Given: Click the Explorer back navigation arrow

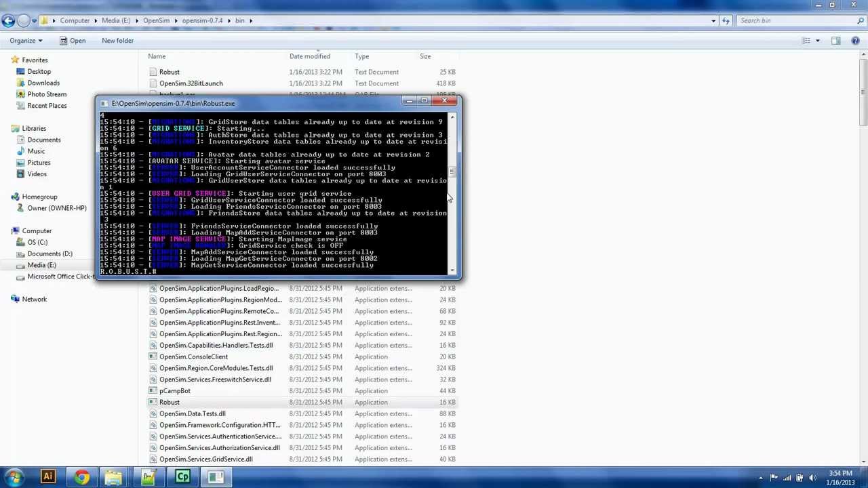Looking at the screenshot, I should click(8, 21).
